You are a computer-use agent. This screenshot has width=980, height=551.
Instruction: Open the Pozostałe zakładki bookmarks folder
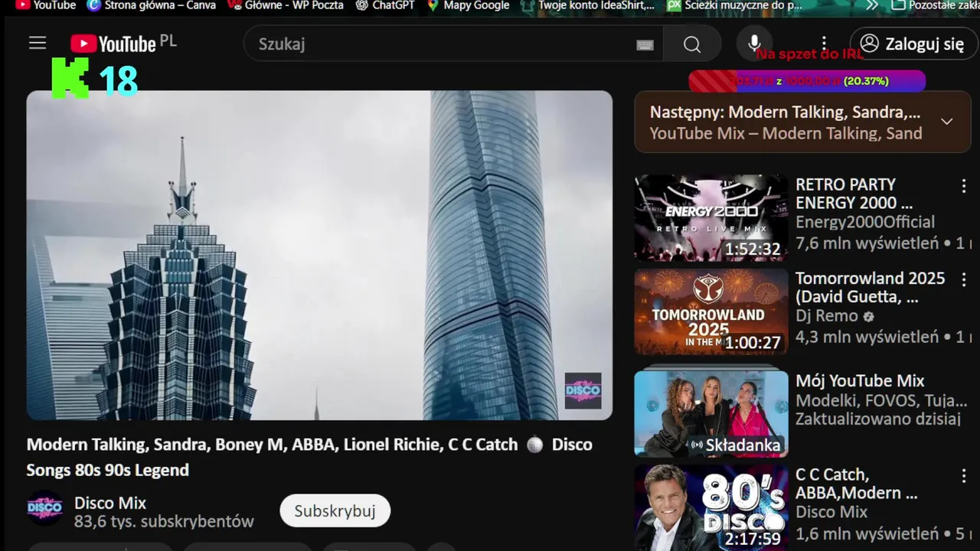tap(936, 5)
